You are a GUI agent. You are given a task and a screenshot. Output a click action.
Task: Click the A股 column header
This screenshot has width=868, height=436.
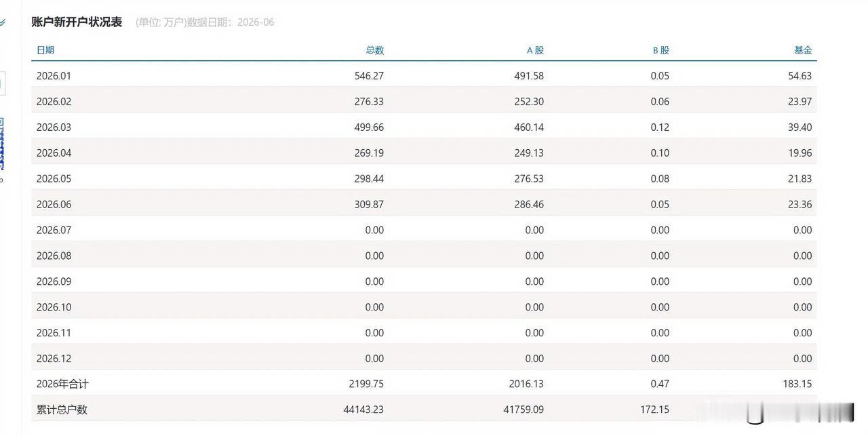coord(535,50)
